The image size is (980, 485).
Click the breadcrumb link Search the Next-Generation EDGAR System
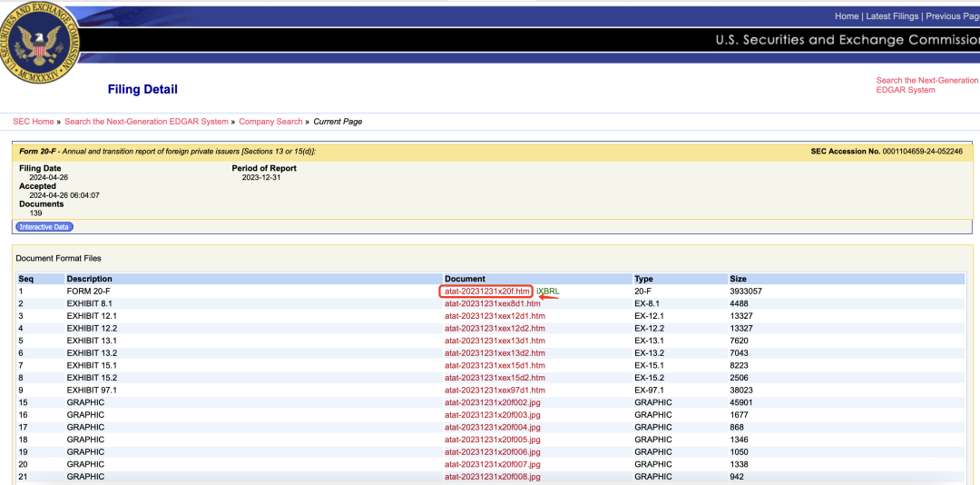coord(146,122)
